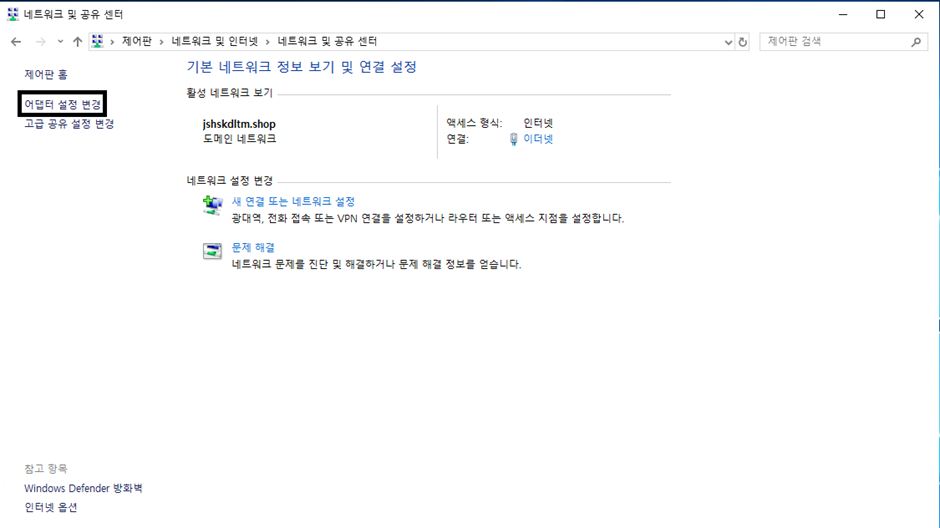Click the Back navigation arrow
940x528 pixels.
(x=16, y=42)
